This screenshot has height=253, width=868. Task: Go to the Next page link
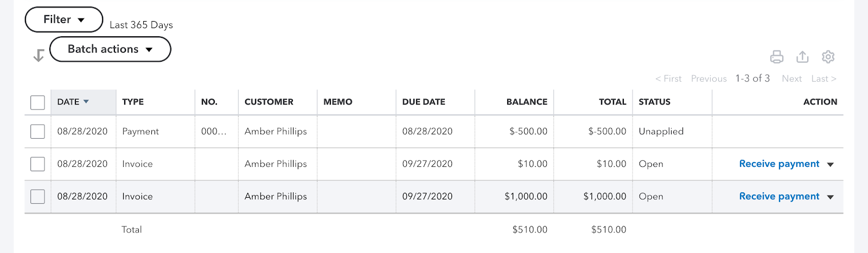792,79
